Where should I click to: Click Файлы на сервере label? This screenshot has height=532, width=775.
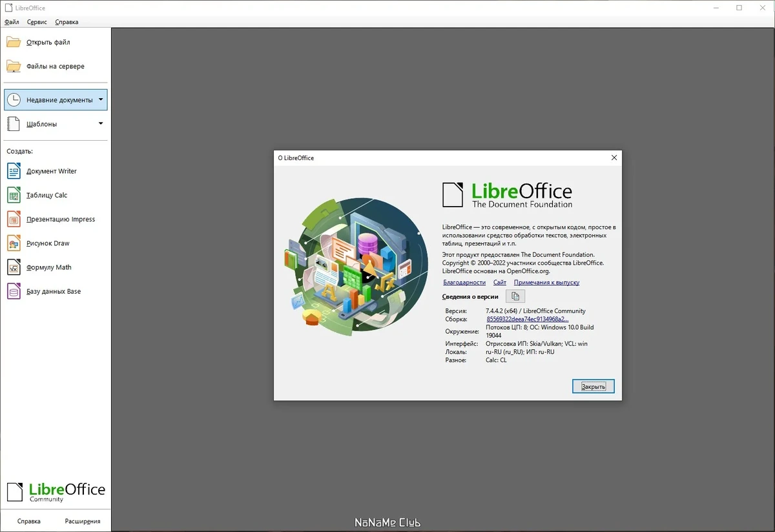click(x=56, y=66)
